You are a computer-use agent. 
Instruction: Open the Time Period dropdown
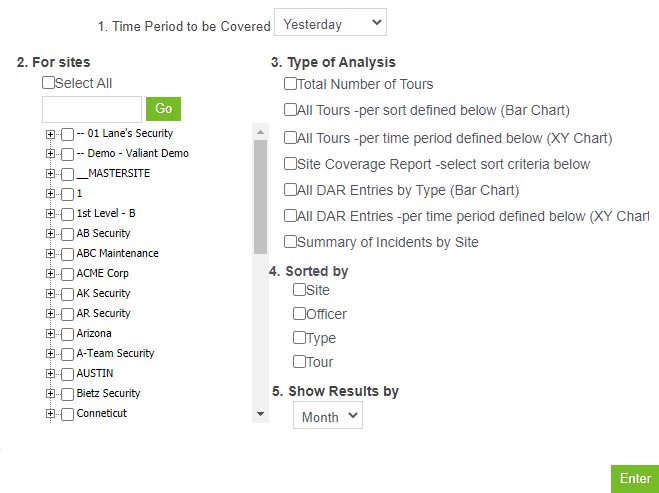pos(330,24)
